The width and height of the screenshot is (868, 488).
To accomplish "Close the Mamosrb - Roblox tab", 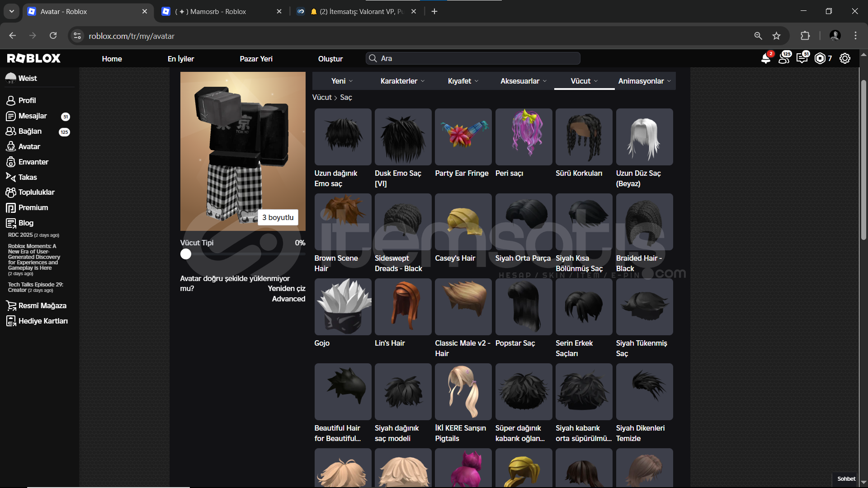I will [279, 11].
